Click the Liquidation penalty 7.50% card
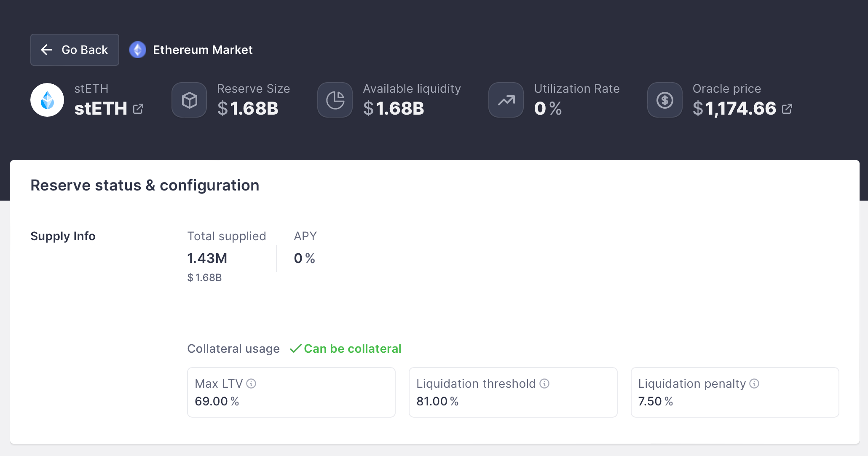The image size is (868, 456). 735,392
